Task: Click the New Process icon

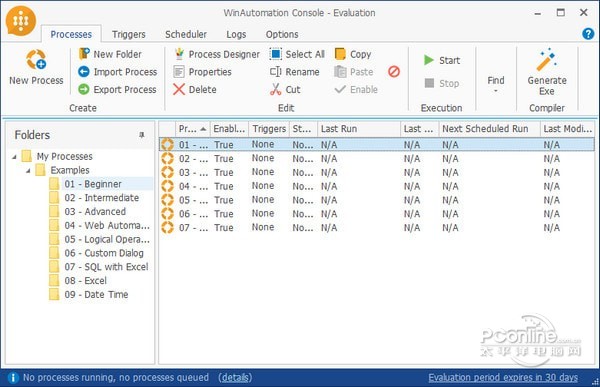Action: [36, 60]
